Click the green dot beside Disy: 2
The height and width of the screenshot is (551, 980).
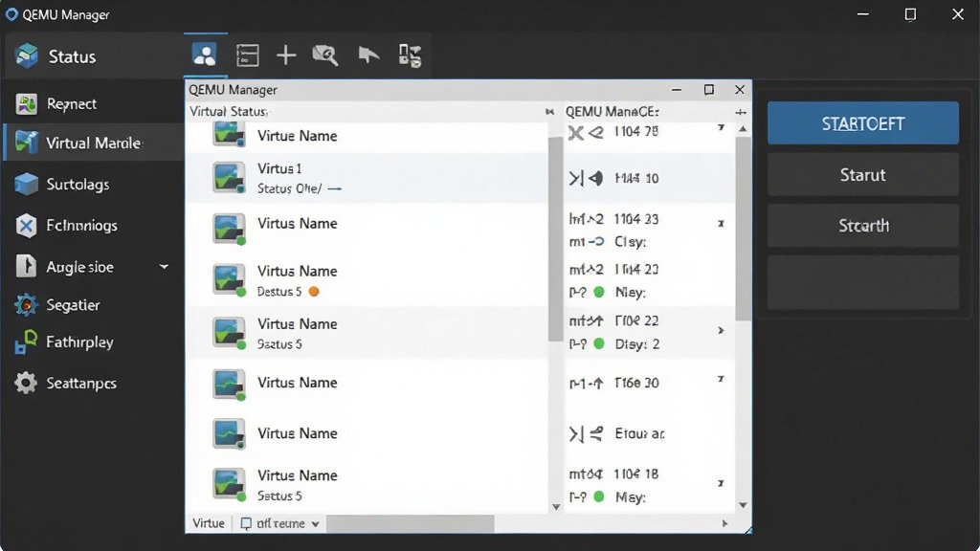[x=599, y=343]
